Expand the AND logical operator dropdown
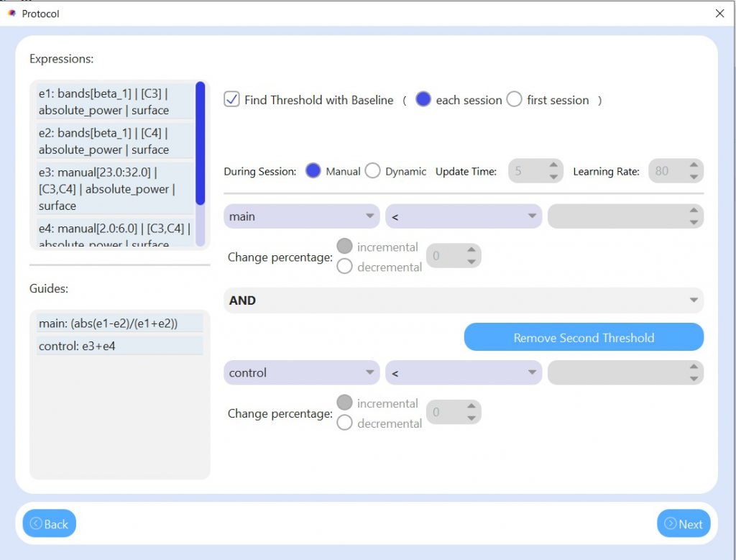 [464, 300]
